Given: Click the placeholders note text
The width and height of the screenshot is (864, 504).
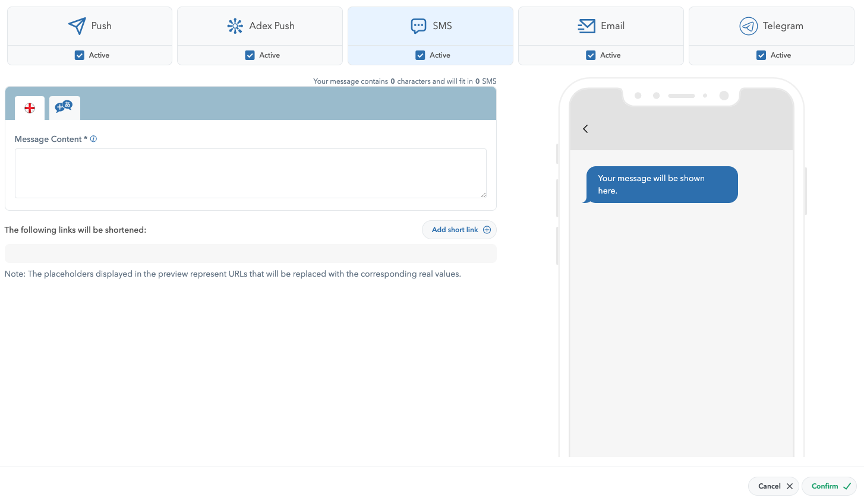Looking at the screenshot, I should click(x=233, y=274).
